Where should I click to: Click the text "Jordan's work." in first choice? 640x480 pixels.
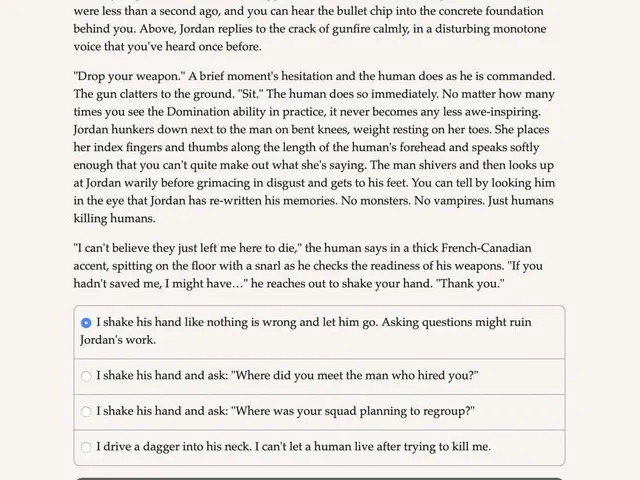[x=118, y=340]
